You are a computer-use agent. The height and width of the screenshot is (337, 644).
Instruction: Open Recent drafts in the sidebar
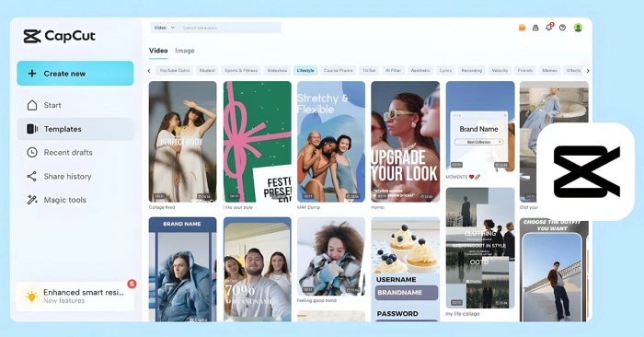(x=75, y=153)
